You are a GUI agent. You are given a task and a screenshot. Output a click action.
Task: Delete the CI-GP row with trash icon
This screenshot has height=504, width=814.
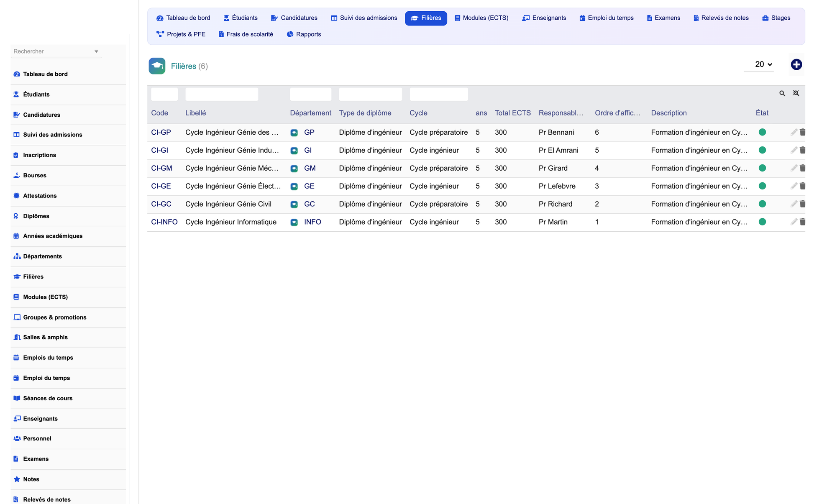pos(802,132)
